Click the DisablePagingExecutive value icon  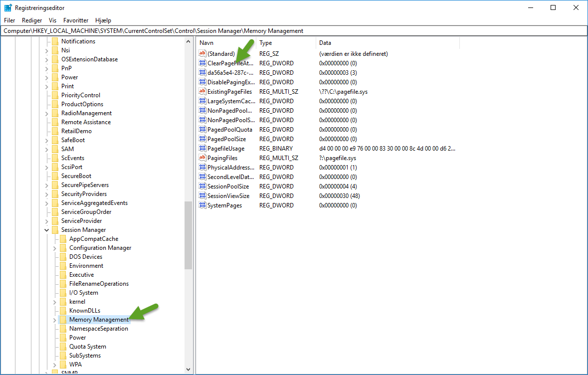click(x=202, y=82)
